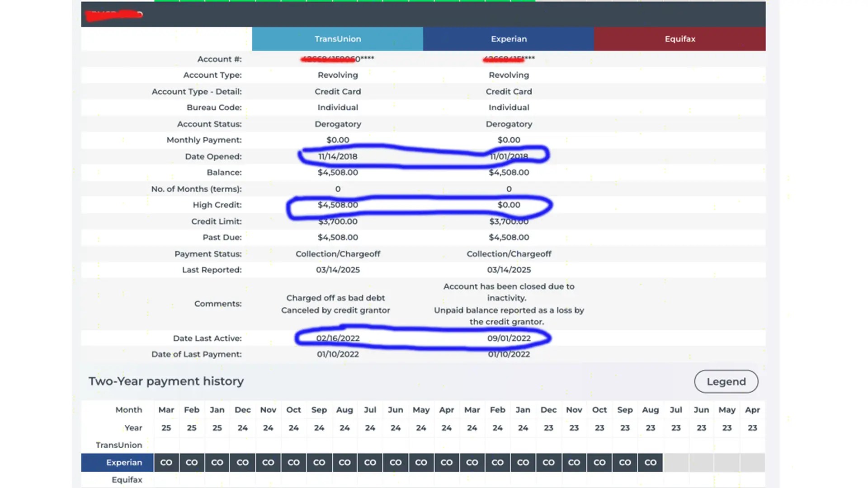Click TransUnion's "Charged off as bad debt" comment
The image size is (868, 488).
click(x=335, y=298)
